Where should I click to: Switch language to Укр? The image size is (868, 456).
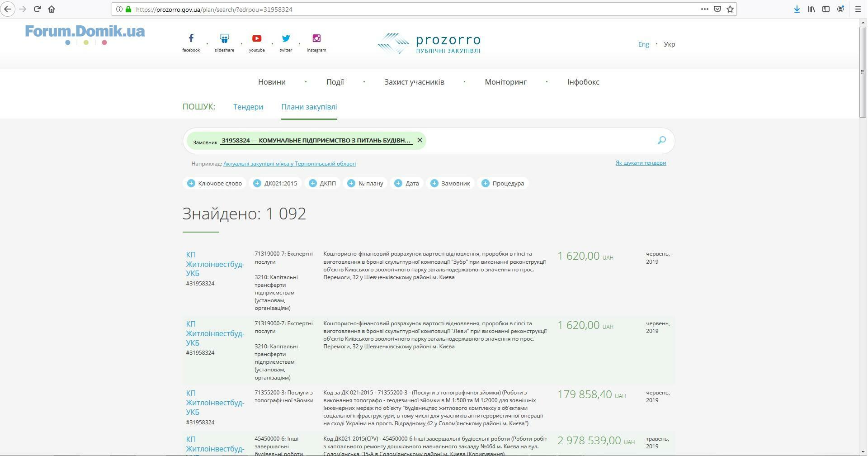669,44
